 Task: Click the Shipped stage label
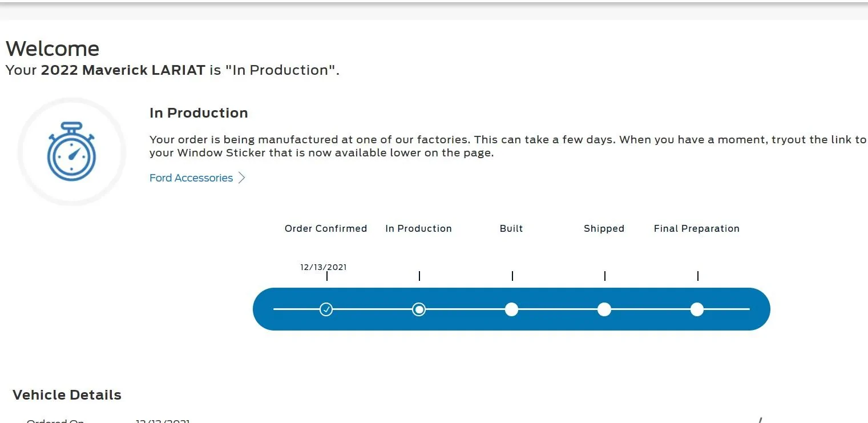(x=604, y=229)
